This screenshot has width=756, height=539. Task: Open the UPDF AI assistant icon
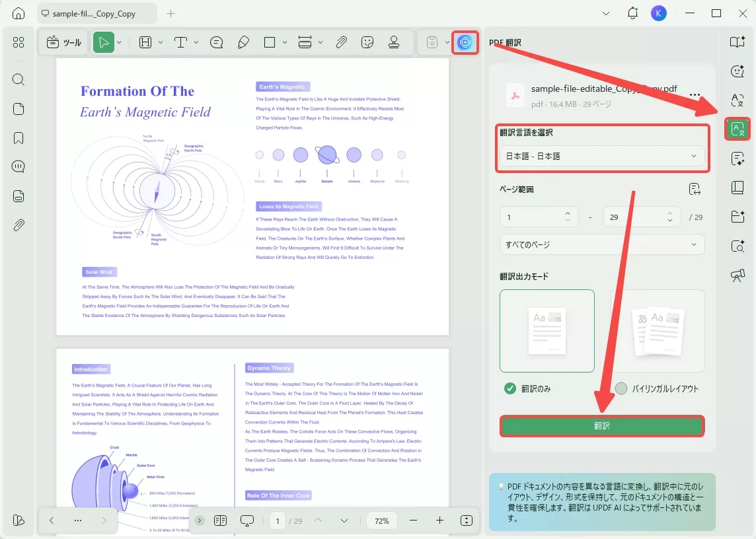(x=465, y=42)
